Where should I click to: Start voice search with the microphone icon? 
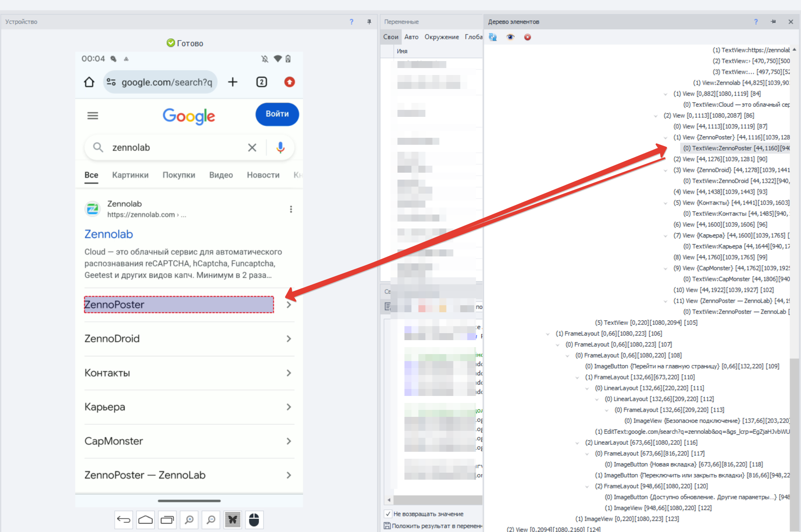[280, 148]
